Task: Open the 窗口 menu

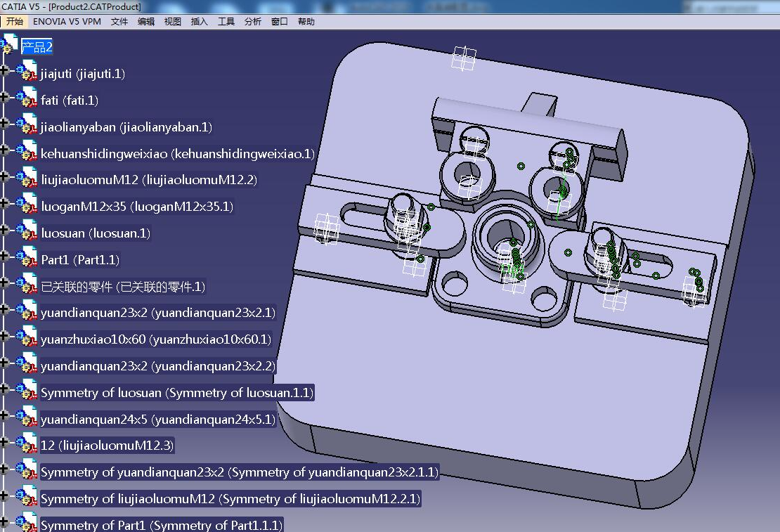Action: click(x=280, y=21)
